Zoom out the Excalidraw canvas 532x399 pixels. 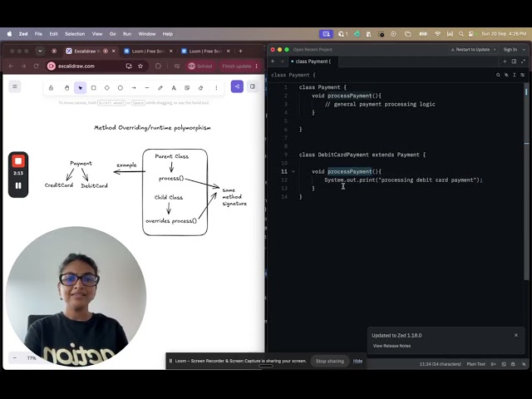tap(15, 358)
